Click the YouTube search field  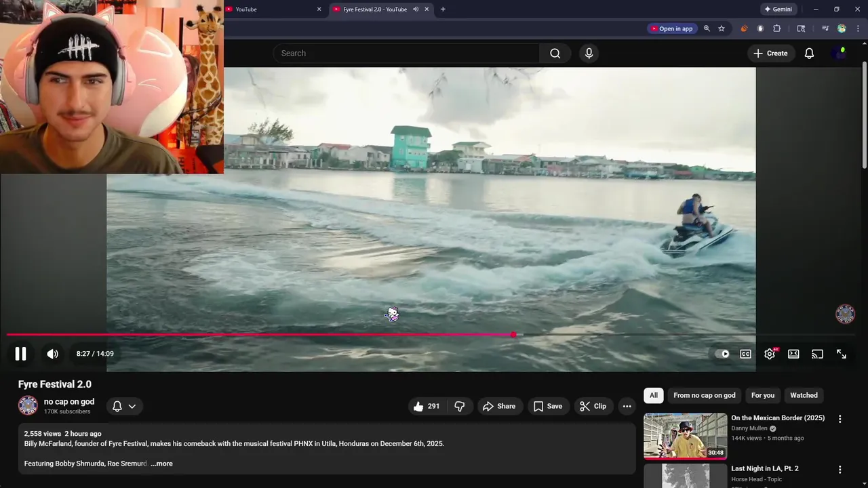click(407, 54)
